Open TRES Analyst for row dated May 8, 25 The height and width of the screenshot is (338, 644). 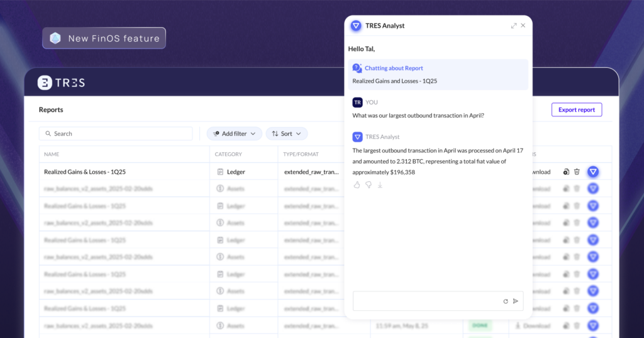click(x=592, y=325)
